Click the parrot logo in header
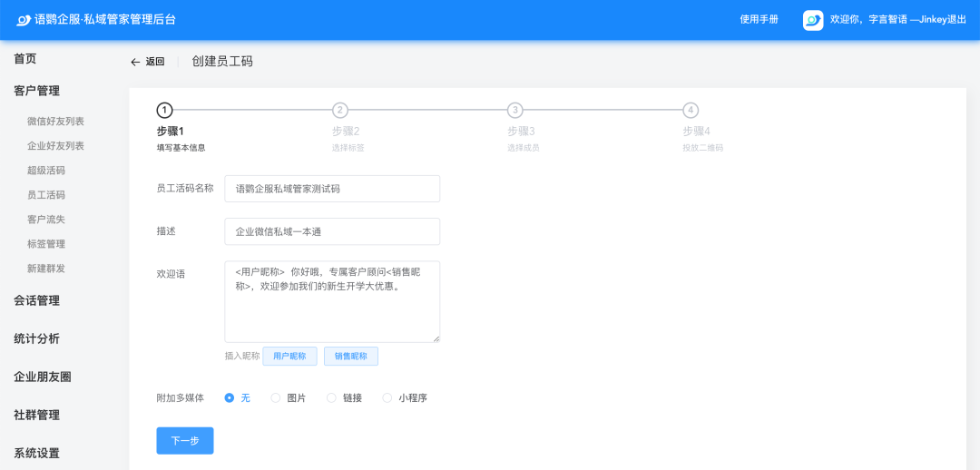 pyautogui.click(x=24, y=20)
